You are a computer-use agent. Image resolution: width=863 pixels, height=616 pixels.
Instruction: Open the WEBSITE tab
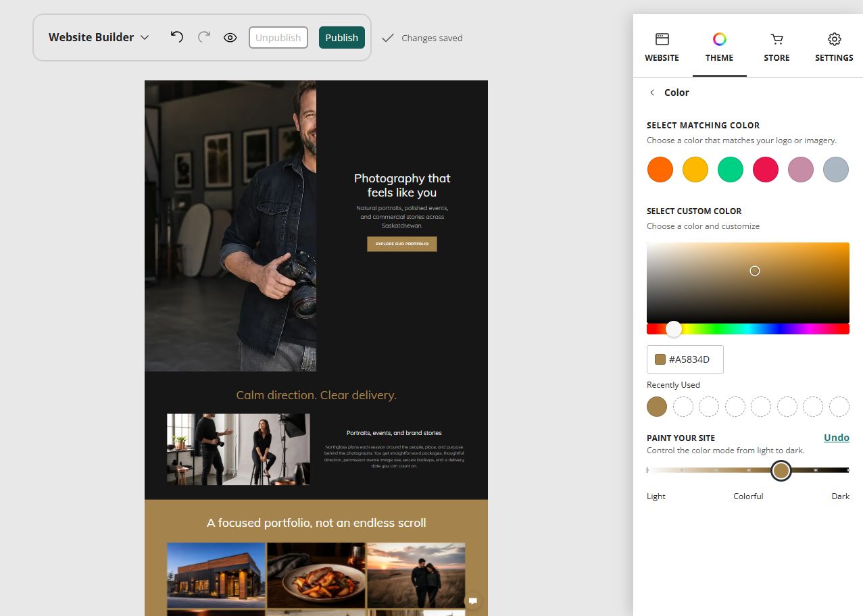pyautogui.click(x=662, y=47)
